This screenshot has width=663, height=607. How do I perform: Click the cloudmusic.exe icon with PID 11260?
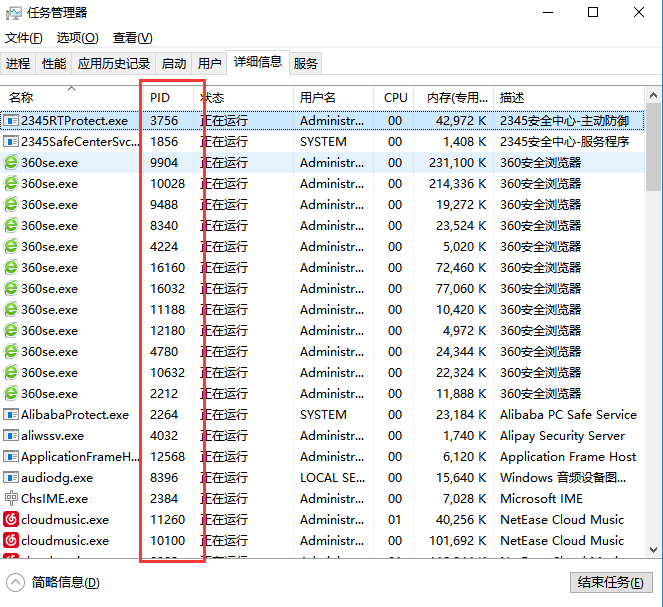(x=12, y=520)
